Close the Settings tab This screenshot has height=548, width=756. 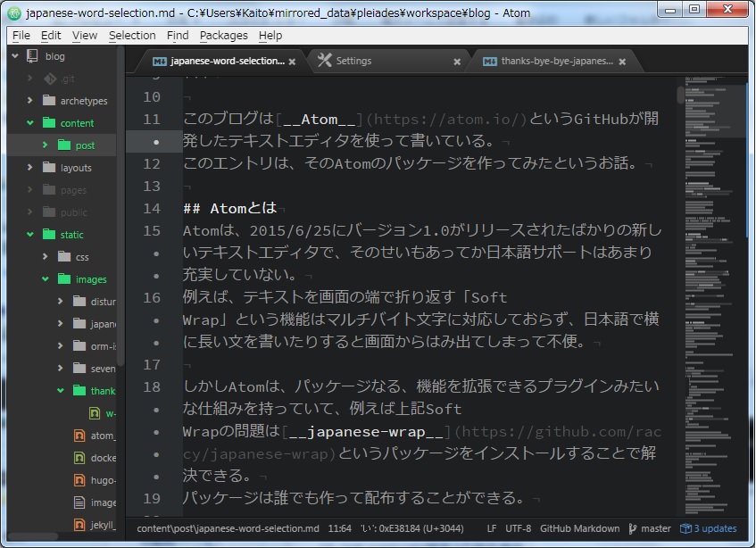point(457,62)
